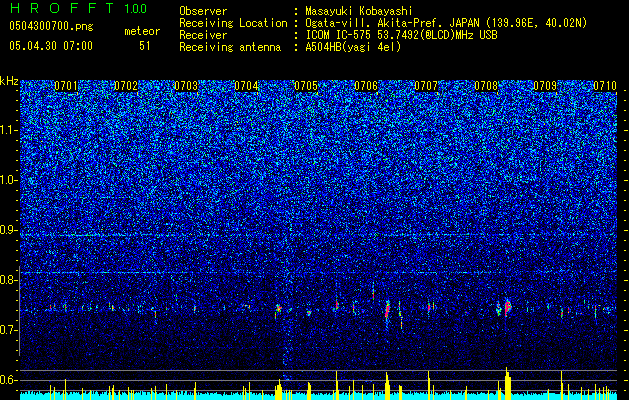Viewport: 629px width, 400px height.
Task: Click the 0.6 kHz axis tick label
Action: click(9, 380)
